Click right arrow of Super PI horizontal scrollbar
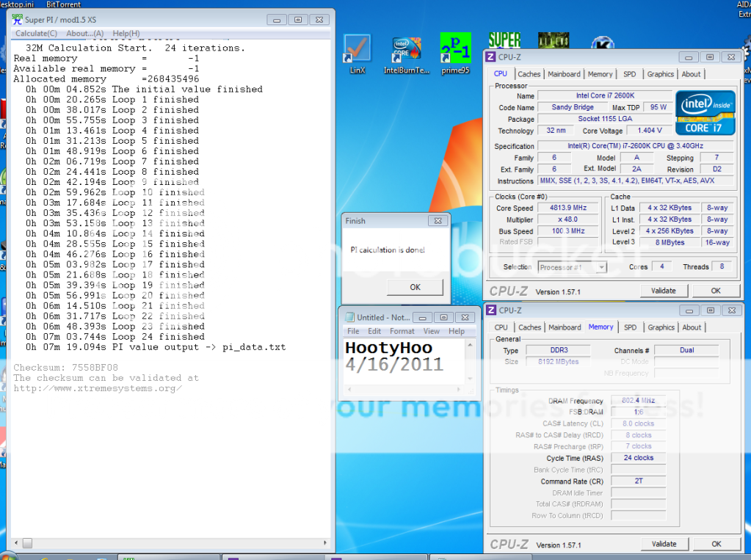 [x=325, y=543]
